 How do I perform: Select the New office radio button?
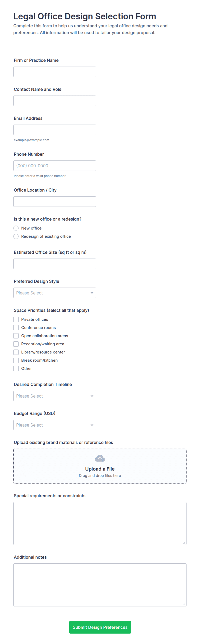point(16,228)
